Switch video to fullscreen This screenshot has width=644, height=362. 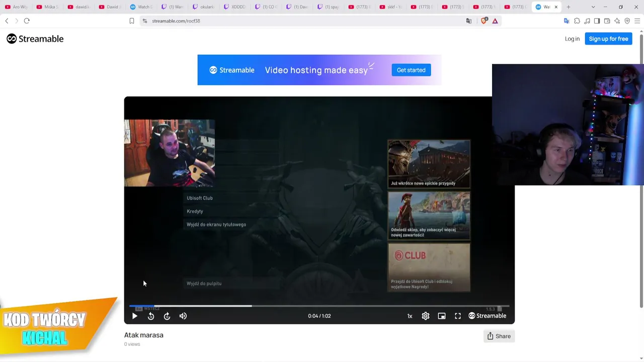(458, 316)
